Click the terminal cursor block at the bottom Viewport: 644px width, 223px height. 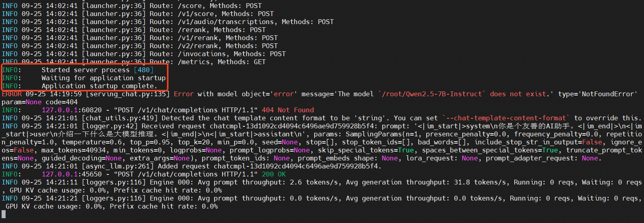point(4,215)
